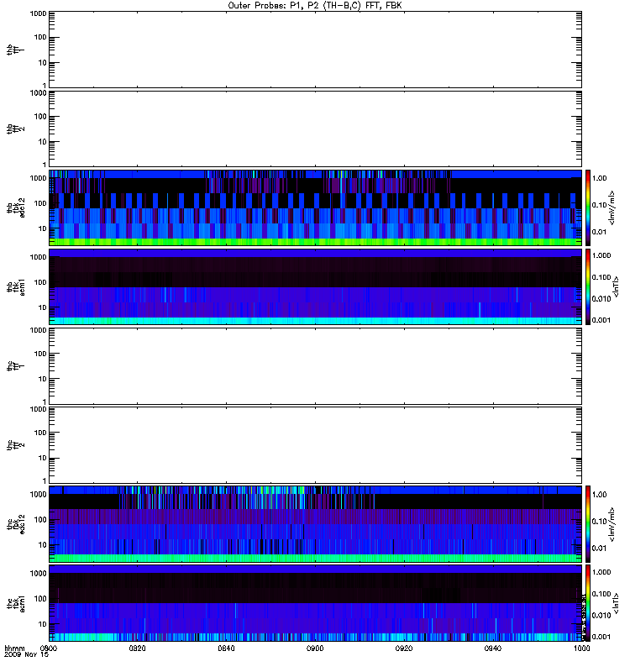Click '1.000' on the thb scm1 color scale
This screenshot has height=672, width=630.
pos(601,255)
